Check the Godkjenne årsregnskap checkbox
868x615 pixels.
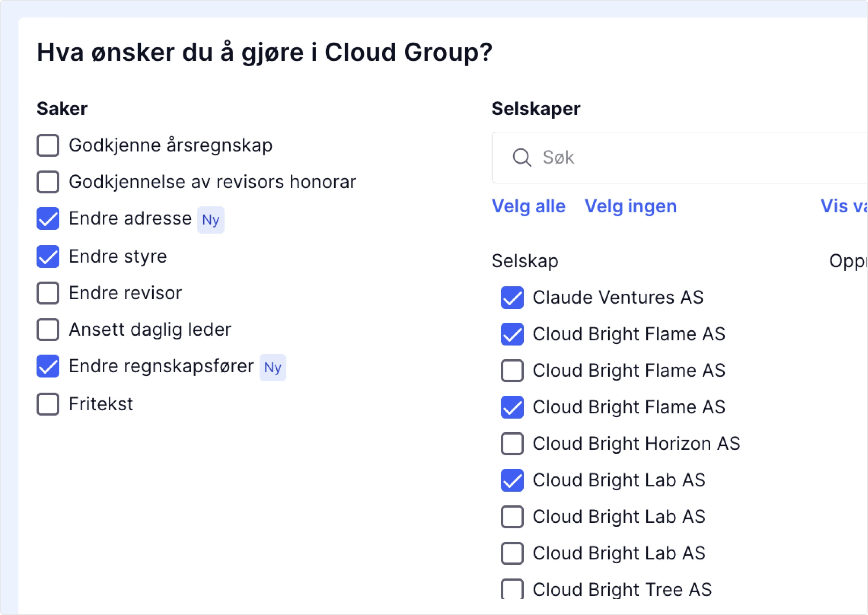[48, 145]
